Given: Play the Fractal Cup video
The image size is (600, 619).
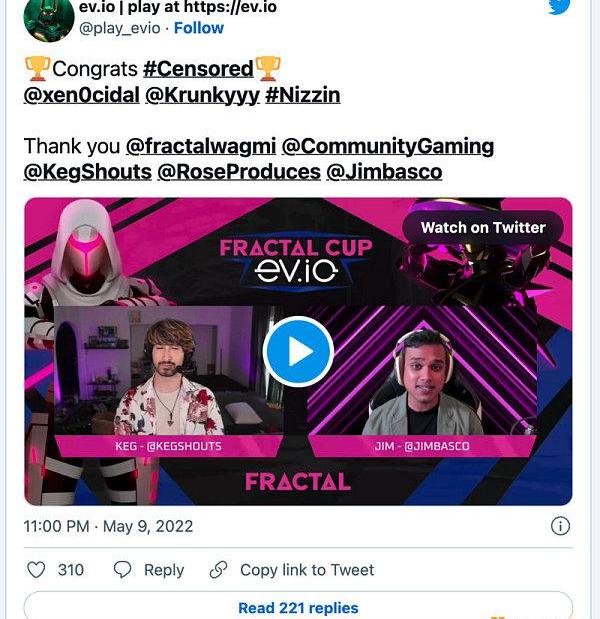Looking at the screenshot, I should [x=298, y=351].
